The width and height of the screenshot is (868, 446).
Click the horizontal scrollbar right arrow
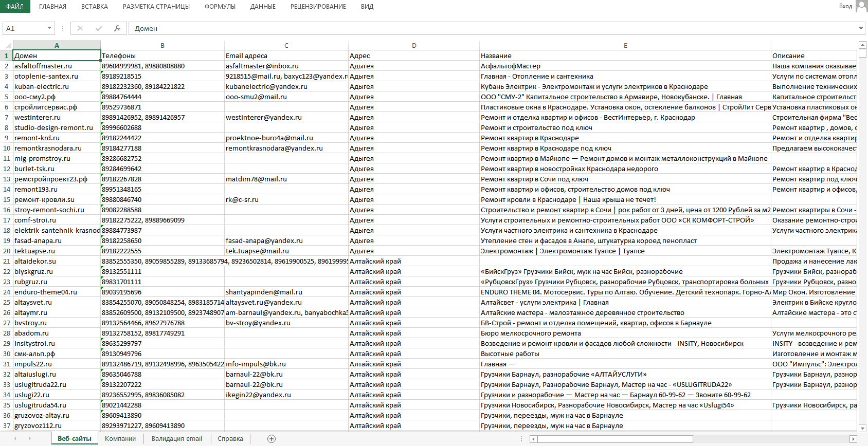pos(854,439)
